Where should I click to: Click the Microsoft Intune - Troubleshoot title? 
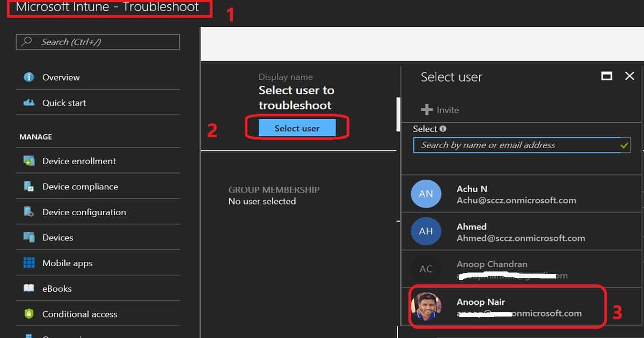107,8
